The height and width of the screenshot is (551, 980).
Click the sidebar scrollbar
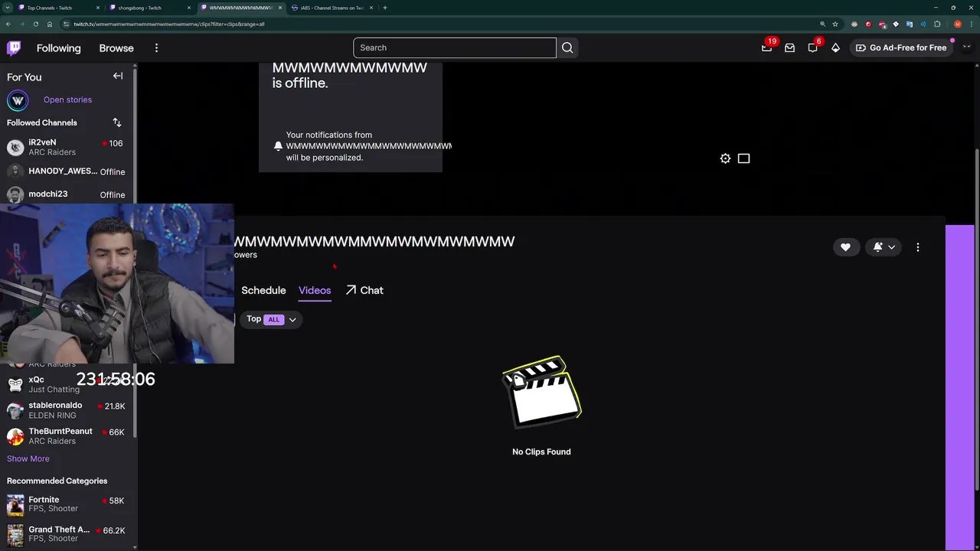click(136, 253)
